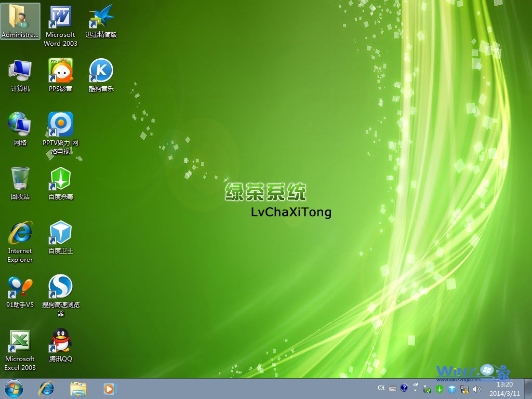This screenshot has height=399, width=532.
Task: Open Windows Media Player from the taskbar
Action: click(x=110, y=389)
